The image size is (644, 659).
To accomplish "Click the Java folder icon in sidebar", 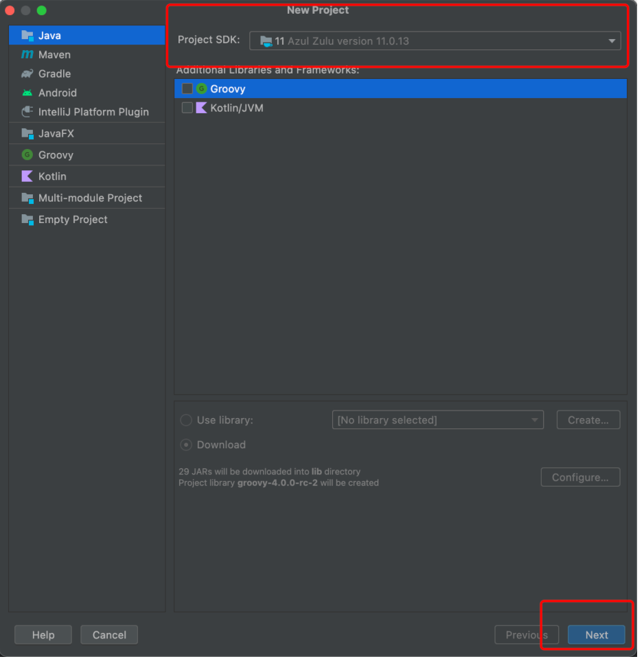I will click(x=27, y=36).
